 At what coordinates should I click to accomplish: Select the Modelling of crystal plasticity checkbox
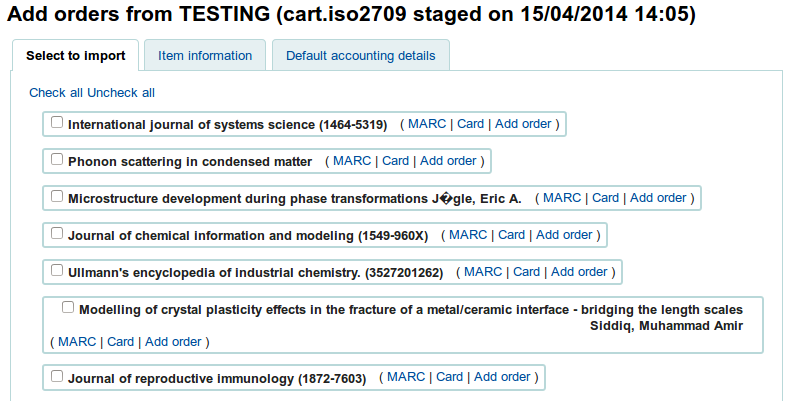pos(68,308)
